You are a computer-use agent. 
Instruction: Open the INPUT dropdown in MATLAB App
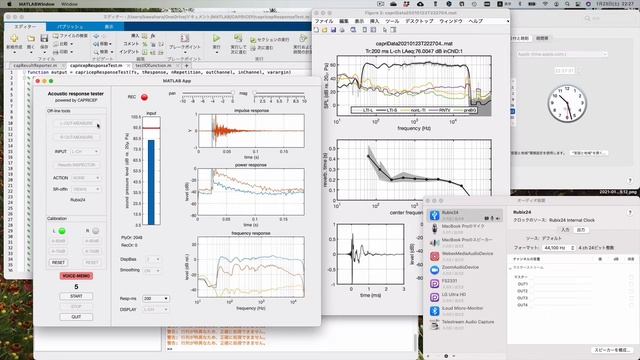point(85,151)
